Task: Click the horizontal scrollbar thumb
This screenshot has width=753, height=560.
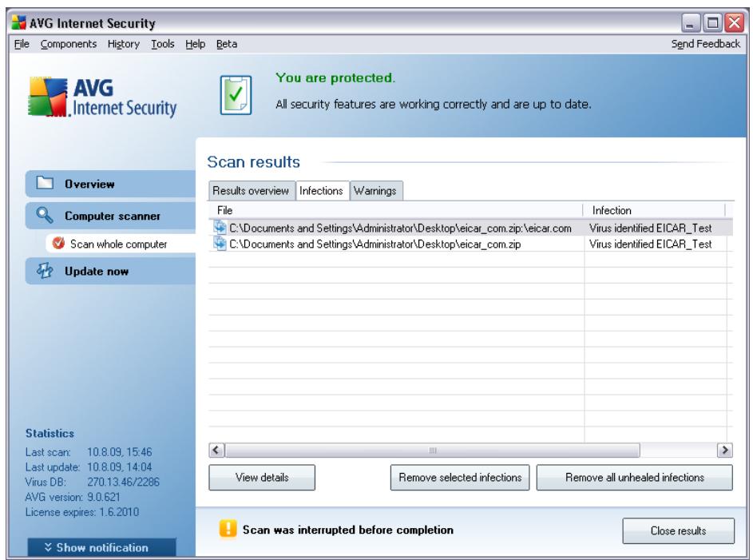Action: [432, 450]
